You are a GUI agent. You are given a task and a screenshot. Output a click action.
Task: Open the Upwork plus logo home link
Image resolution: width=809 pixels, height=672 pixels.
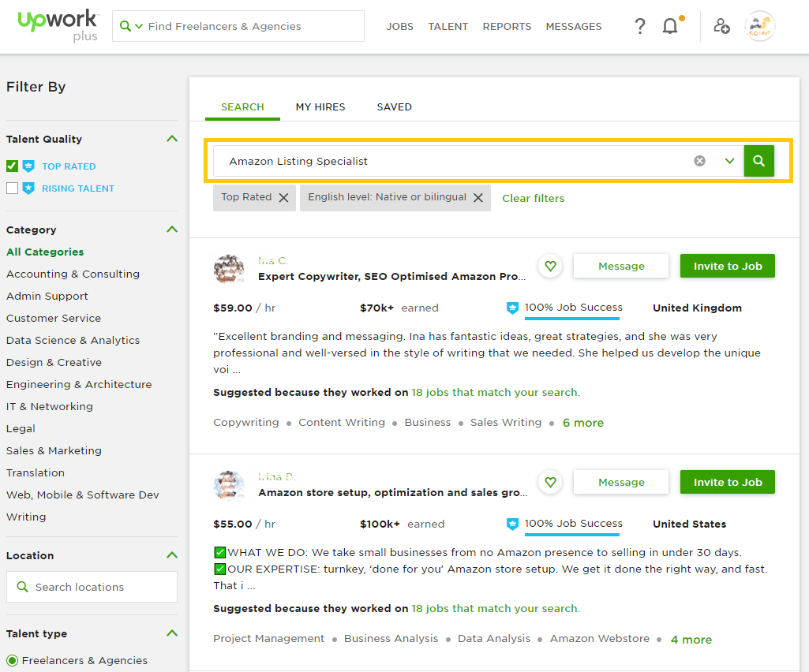[x=58, y=24]
